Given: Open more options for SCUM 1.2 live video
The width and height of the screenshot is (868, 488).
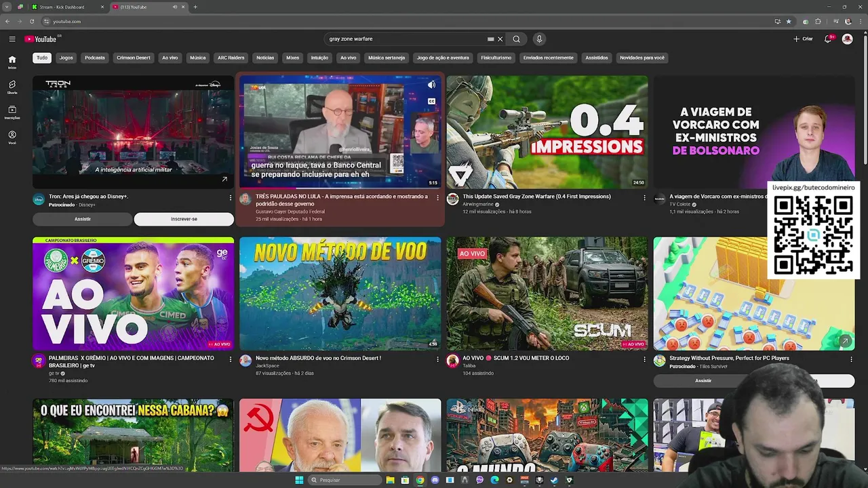Looking at the screenshot, I should coord(644,359).
